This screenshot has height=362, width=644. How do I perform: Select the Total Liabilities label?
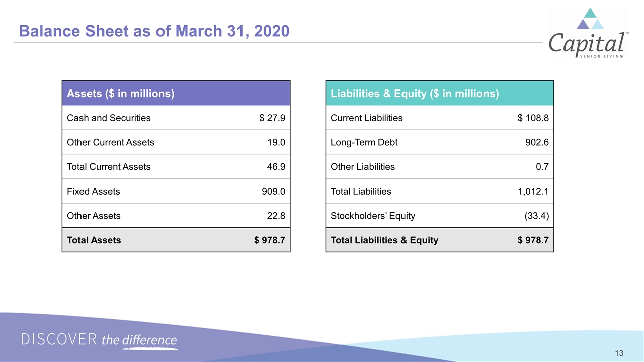pyautogui.click(x=361, y=191)
